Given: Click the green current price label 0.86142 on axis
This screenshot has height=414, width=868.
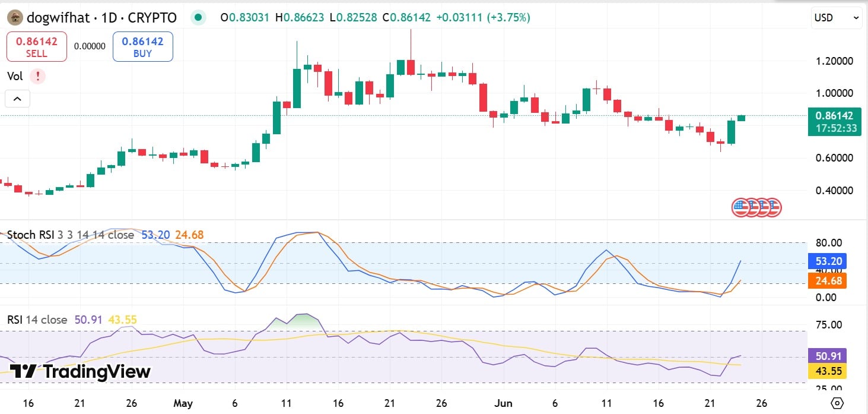Looking at the screenshot, I should [x=834, y=121].
